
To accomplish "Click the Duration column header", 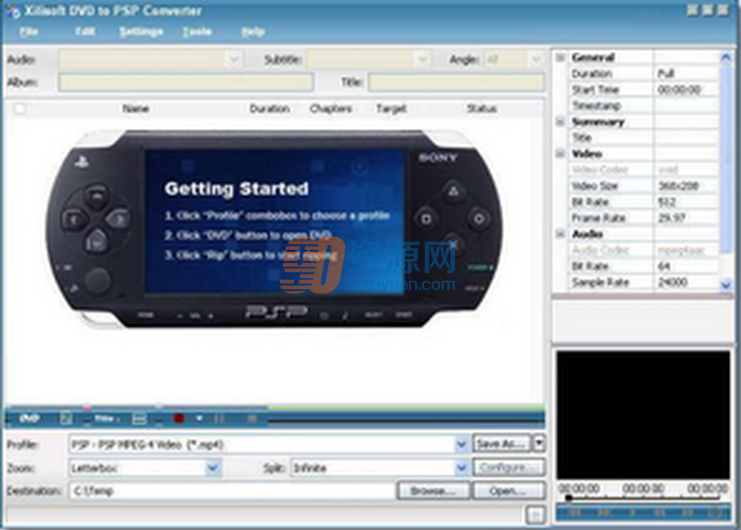I will coord(269,109).
